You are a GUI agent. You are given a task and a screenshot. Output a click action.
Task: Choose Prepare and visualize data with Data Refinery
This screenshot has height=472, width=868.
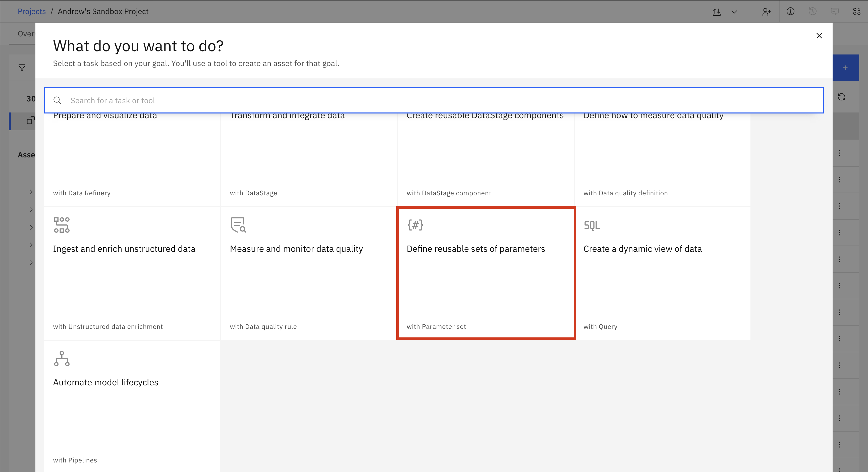pyautogui.click(x=132, y=158)
